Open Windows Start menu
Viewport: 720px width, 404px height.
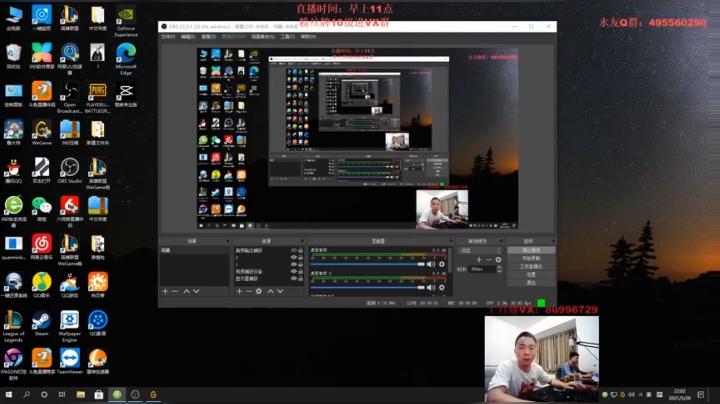click(8, 394)
